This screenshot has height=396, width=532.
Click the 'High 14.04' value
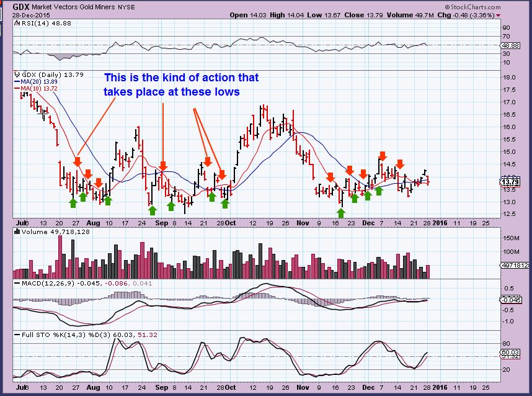tap(288, 15)
